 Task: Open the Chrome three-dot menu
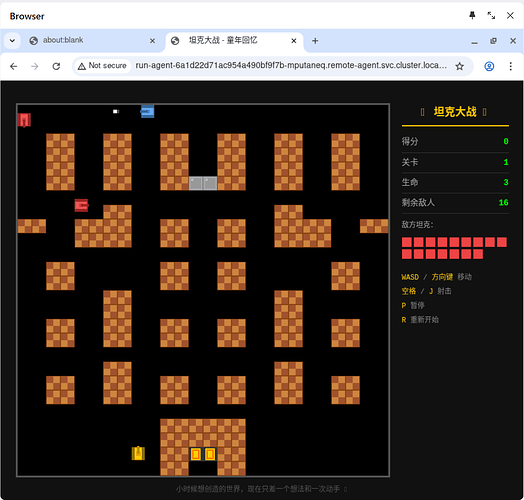(510, 66)
